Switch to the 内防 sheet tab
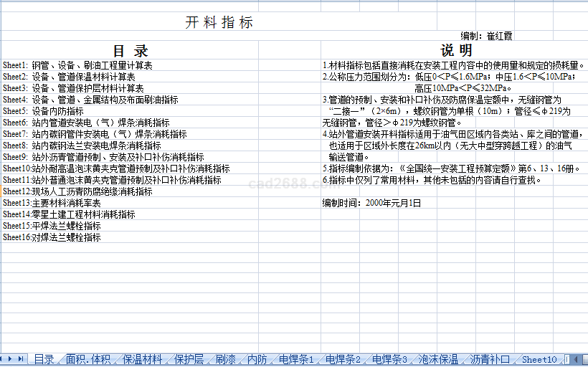This screenshot has height=367, width=588. click(x=257, y=360)
